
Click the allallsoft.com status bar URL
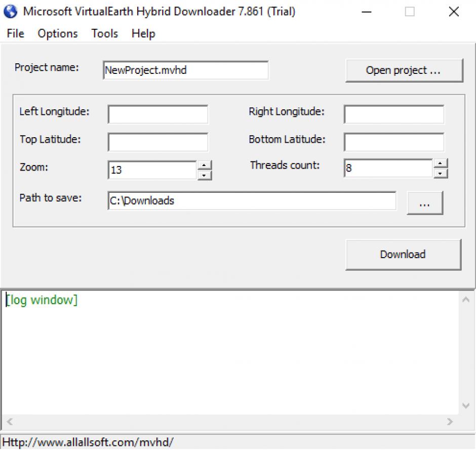click(x=88, y=442)
